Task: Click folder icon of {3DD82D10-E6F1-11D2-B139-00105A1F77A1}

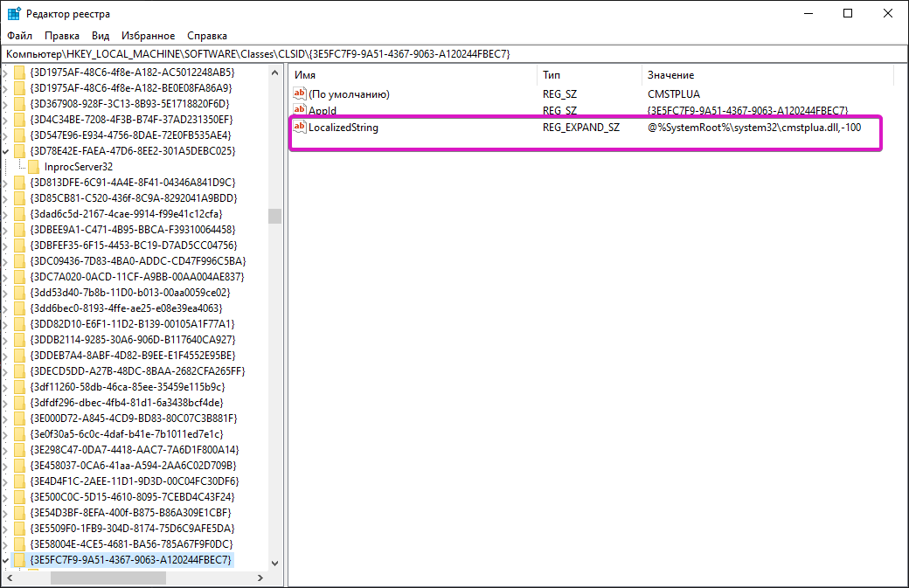Action: coord(20,324)
